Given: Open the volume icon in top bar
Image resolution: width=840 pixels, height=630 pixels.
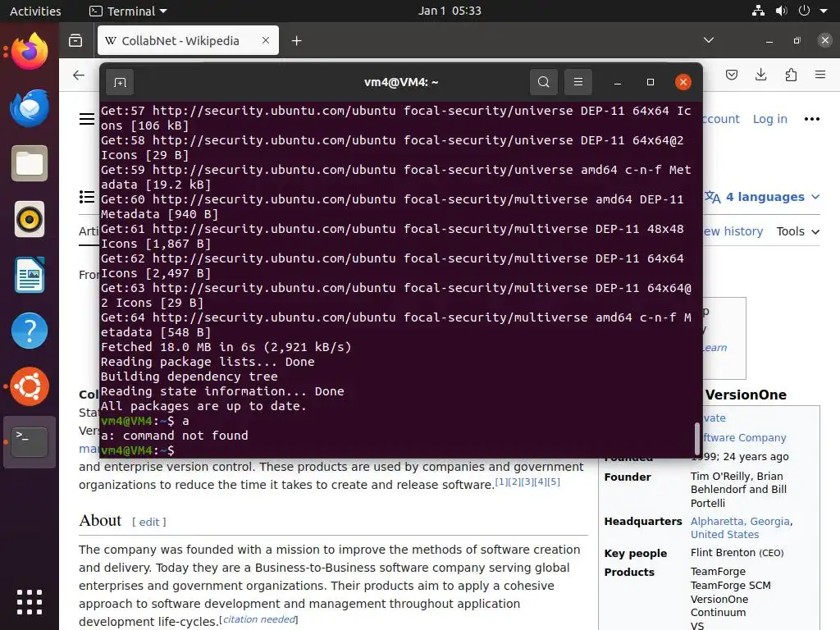Looking at the screenshot, I should 782,11.
